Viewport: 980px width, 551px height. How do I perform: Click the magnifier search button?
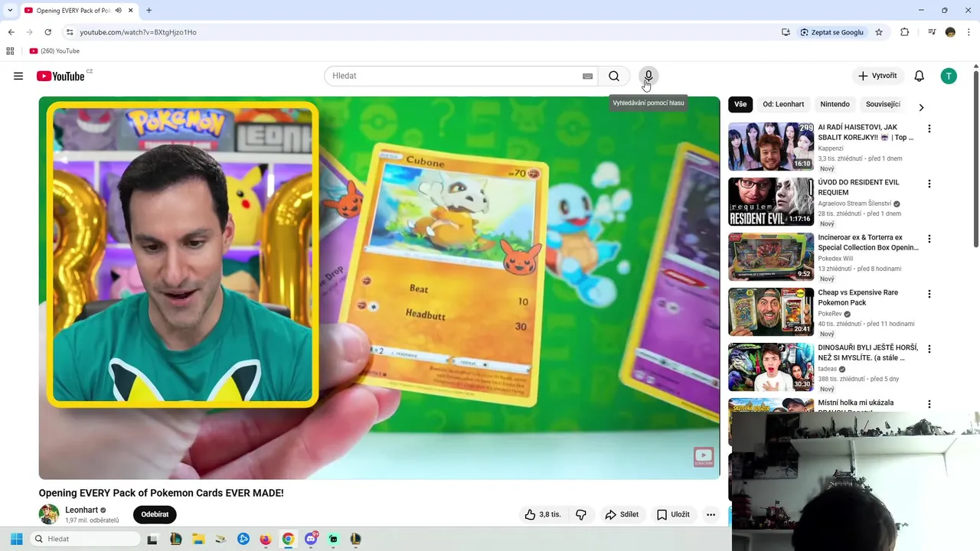pos(614,76)
